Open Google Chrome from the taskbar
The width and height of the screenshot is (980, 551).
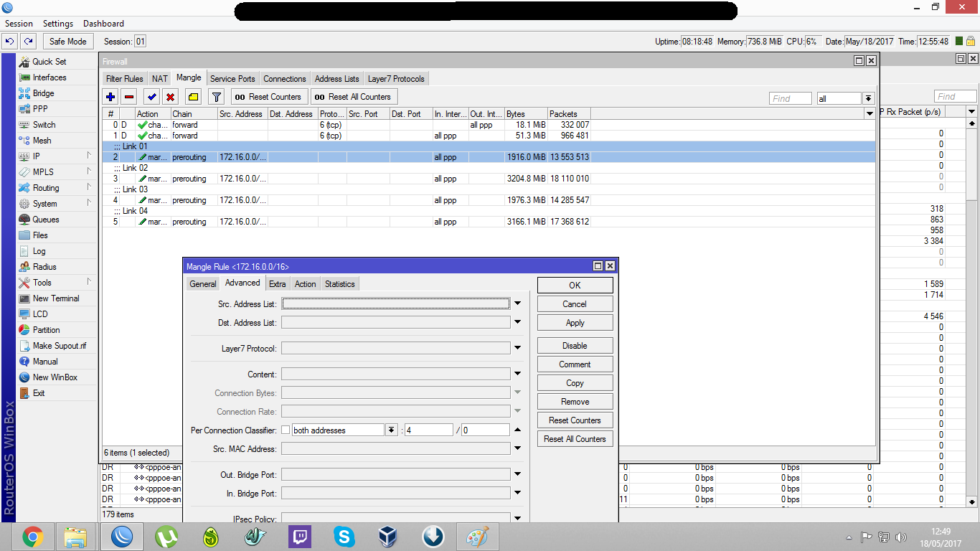[x=33, y=537]
